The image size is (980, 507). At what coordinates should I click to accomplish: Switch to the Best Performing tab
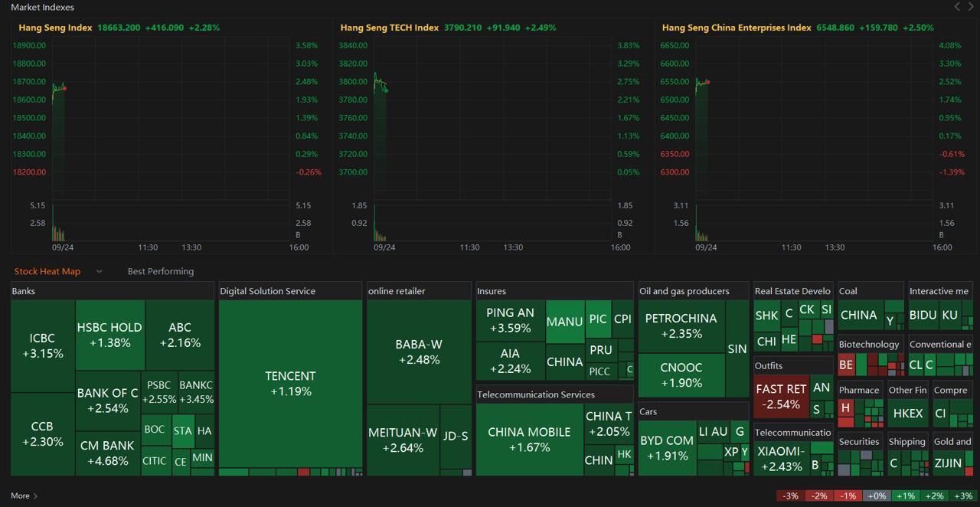point(161,271)
